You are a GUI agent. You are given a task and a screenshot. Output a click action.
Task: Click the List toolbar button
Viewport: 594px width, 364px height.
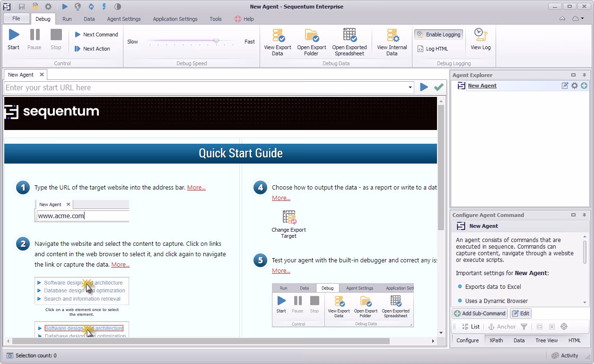pos(472,327)
